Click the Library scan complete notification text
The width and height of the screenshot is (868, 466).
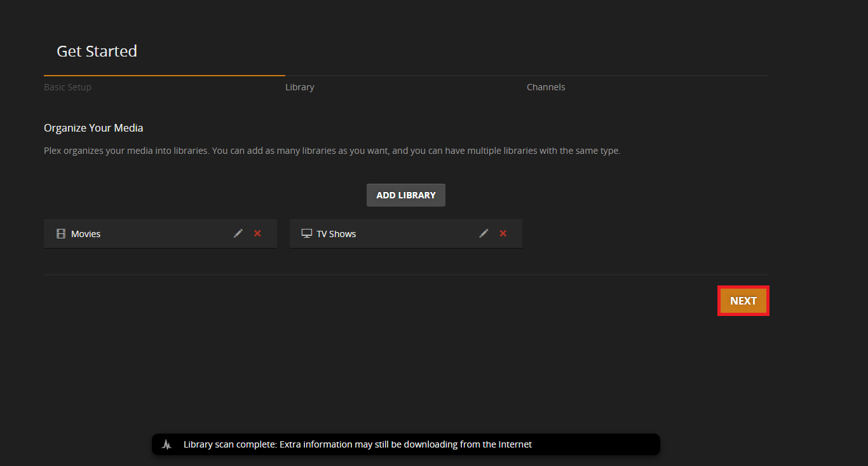click(x=357, y=444)
